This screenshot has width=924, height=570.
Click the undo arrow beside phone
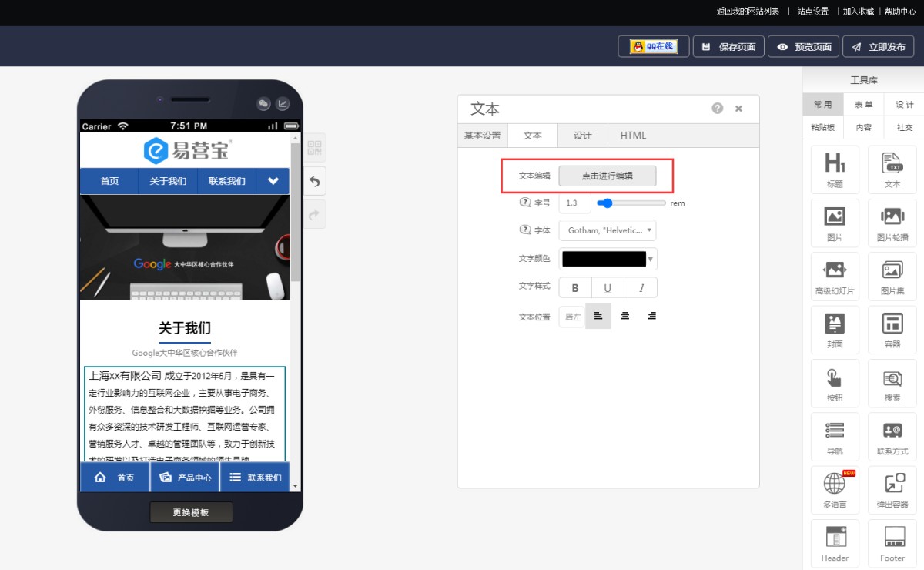[314, 182]
